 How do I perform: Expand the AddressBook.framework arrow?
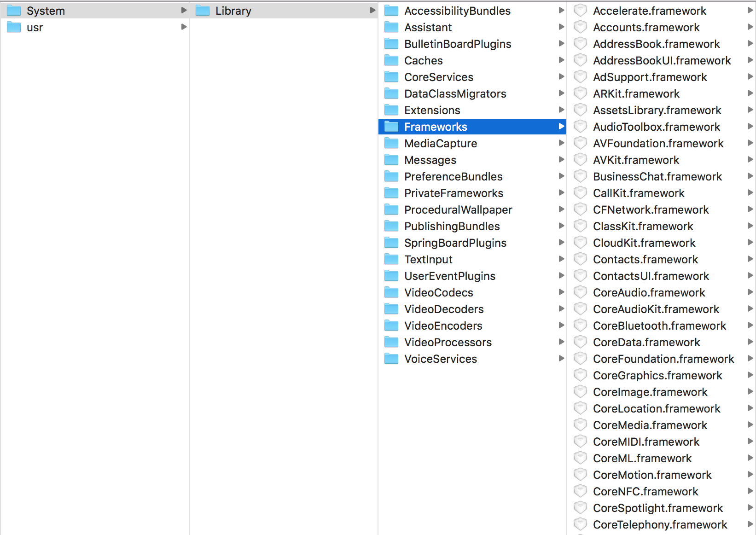750,43
